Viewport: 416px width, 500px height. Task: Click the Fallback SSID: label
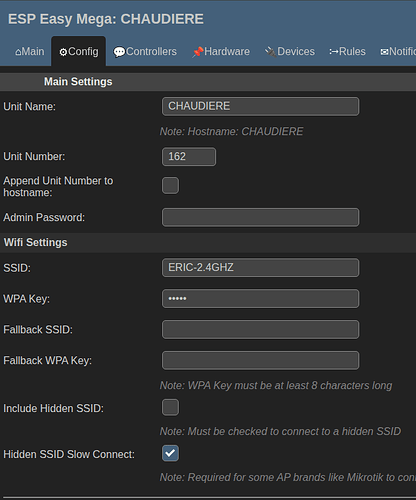(x=38, y=330)
